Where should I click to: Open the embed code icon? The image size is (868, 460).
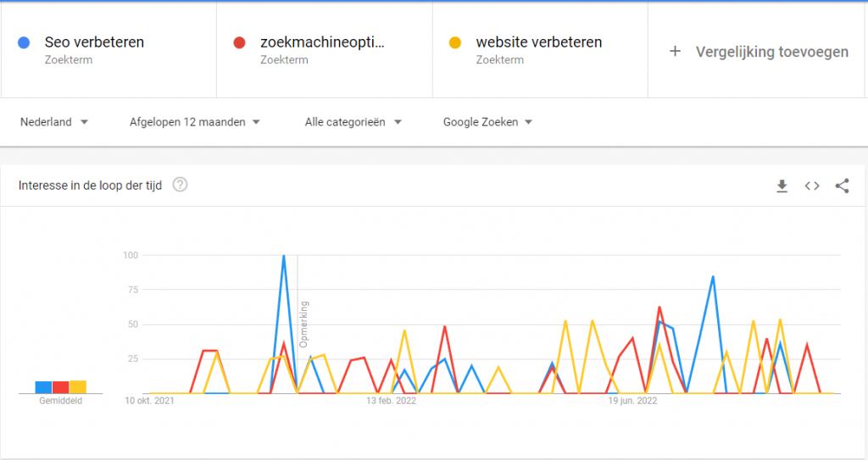811,186
